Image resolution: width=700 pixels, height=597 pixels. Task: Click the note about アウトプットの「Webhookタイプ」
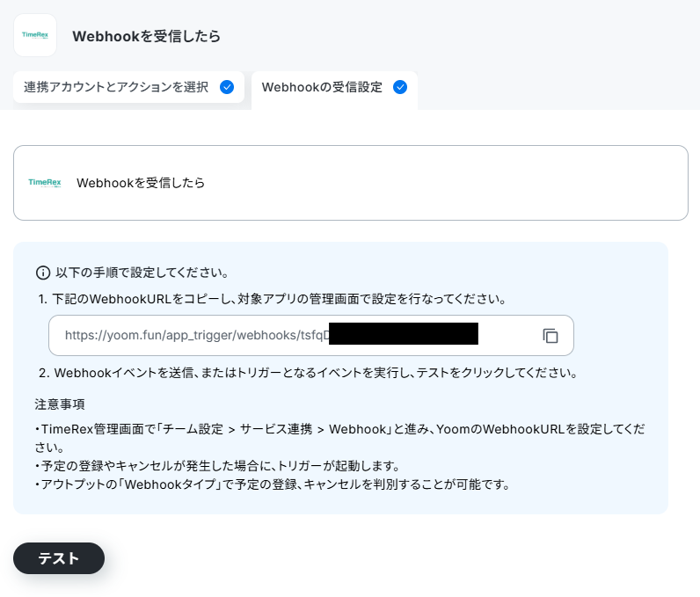[x=273, y=484]
